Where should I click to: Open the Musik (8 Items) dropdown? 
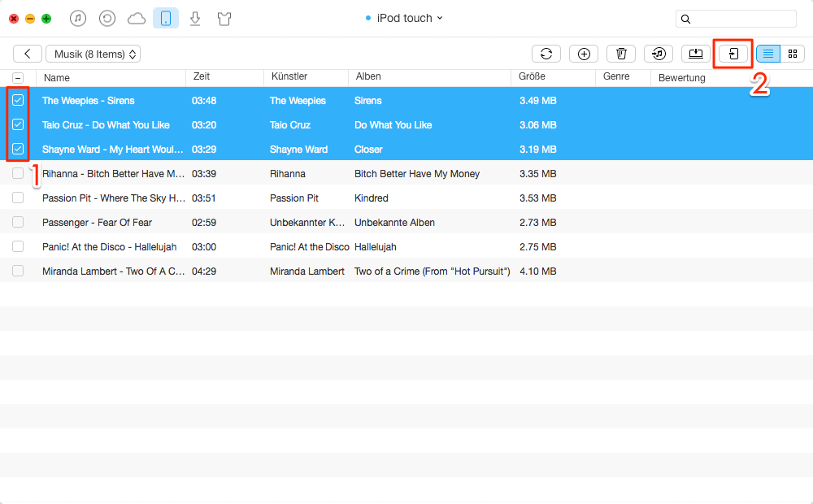(93, 54)
